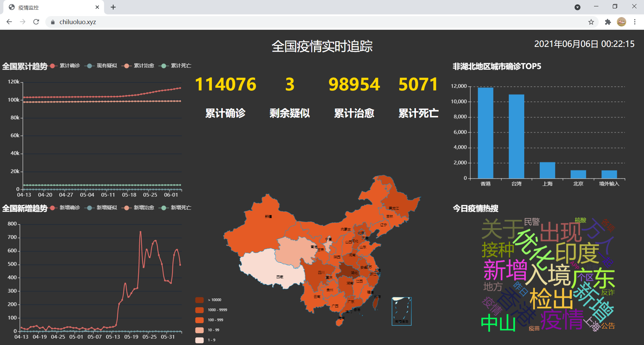The width and height of the screenshot is (644, 345).
Task: Click the 今日疫情热搜 heading
Action: [x=476, y=208]
